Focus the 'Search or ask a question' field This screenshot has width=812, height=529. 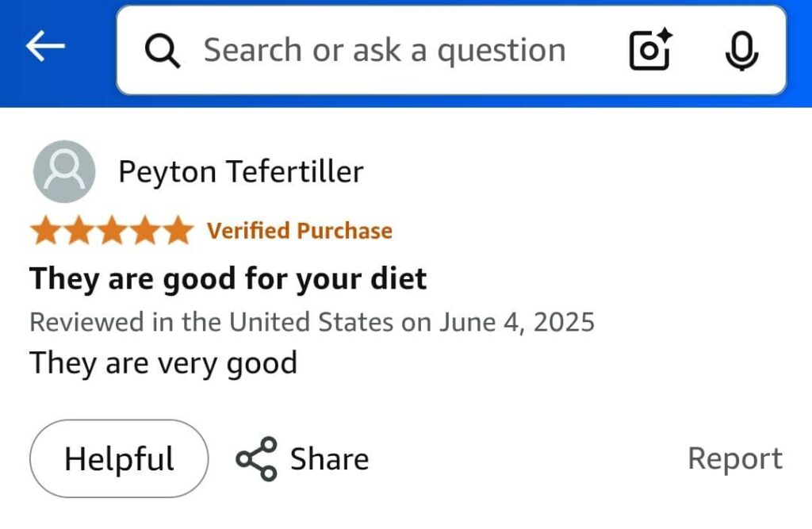(x=385, y=51)
